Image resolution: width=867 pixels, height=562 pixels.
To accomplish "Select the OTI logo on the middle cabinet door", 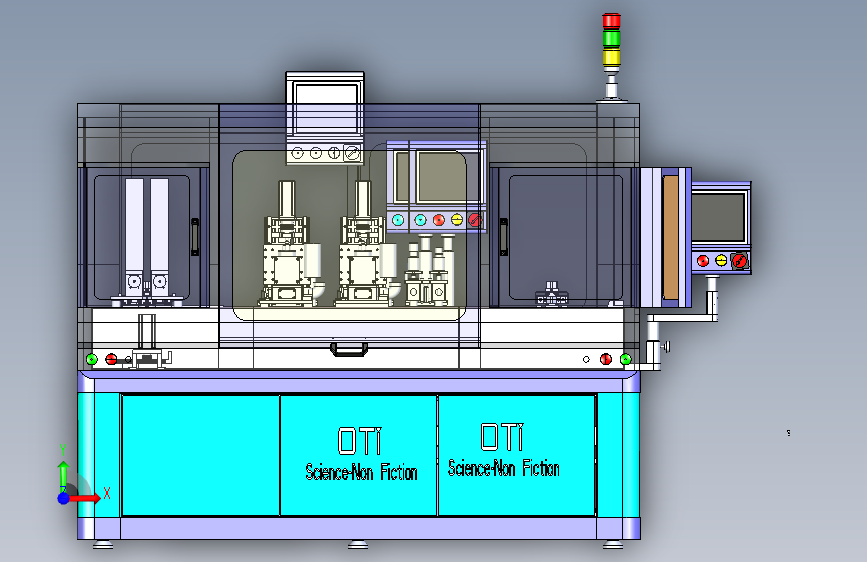I will click(x=359, y=441).
